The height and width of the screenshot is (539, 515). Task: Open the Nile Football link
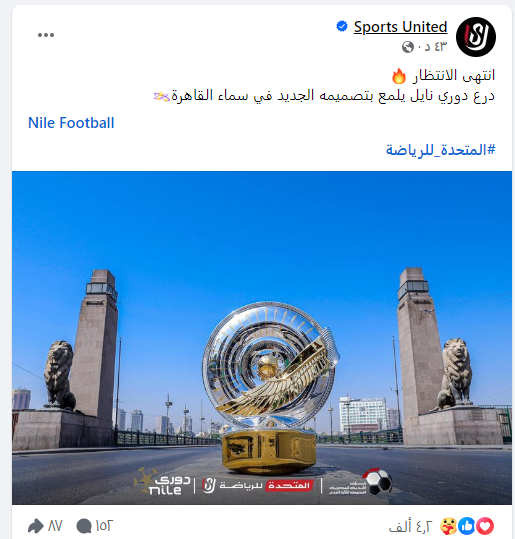coord(71,123)
